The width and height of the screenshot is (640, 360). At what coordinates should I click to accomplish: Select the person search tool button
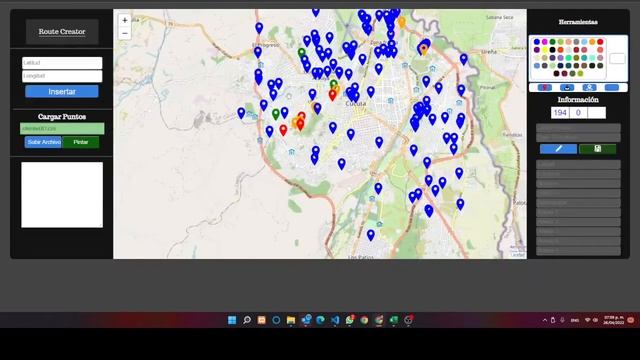tap(589, 87)
